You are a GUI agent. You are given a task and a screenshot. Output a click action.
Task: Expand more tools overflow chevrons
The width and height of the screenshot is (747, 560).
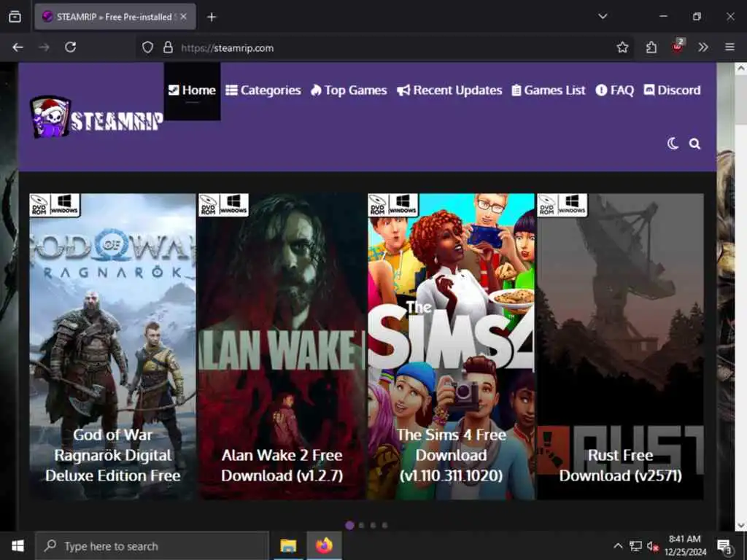[703, 47]
